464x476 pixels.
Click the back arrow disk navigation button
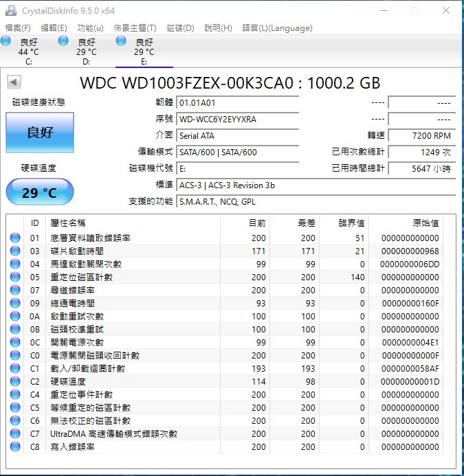14,82
